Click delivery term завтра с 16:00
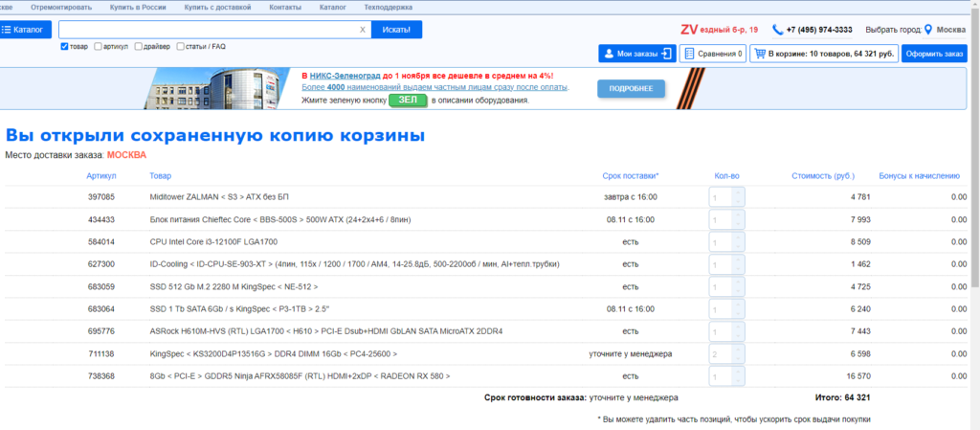This screenshot has width=980, height=430. [631, 197]
